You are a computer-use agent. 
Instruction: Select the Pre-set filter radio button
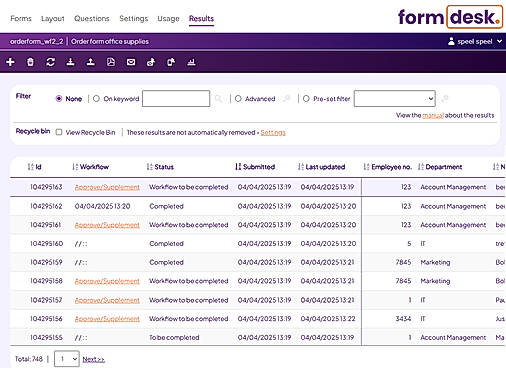point(306,99)
